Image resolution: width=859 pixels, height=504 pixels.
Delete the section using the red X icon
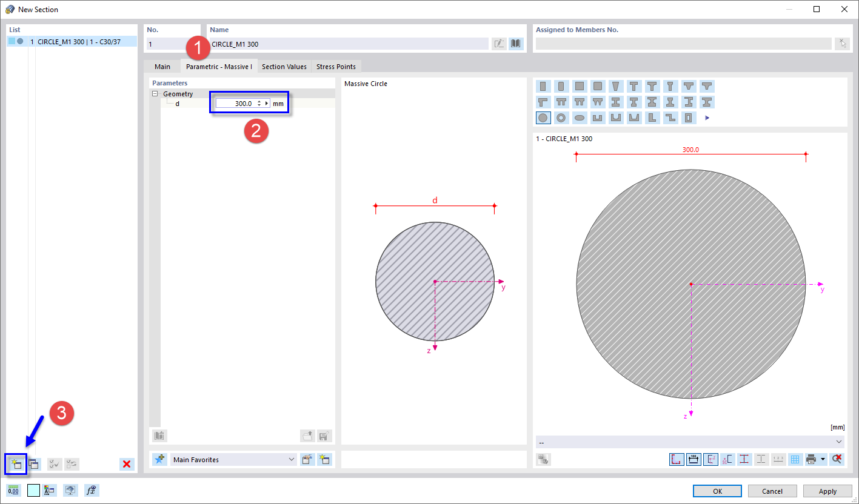pos(127,463)
